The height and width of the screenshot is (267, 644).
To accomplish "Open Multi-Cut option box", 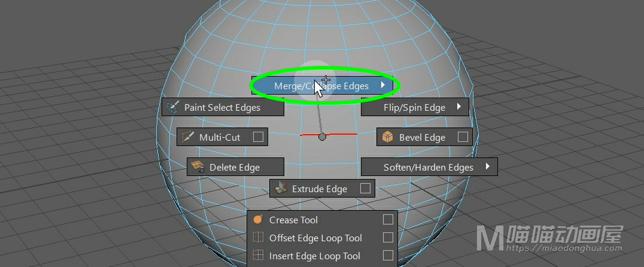I will (x=258, y=136).
